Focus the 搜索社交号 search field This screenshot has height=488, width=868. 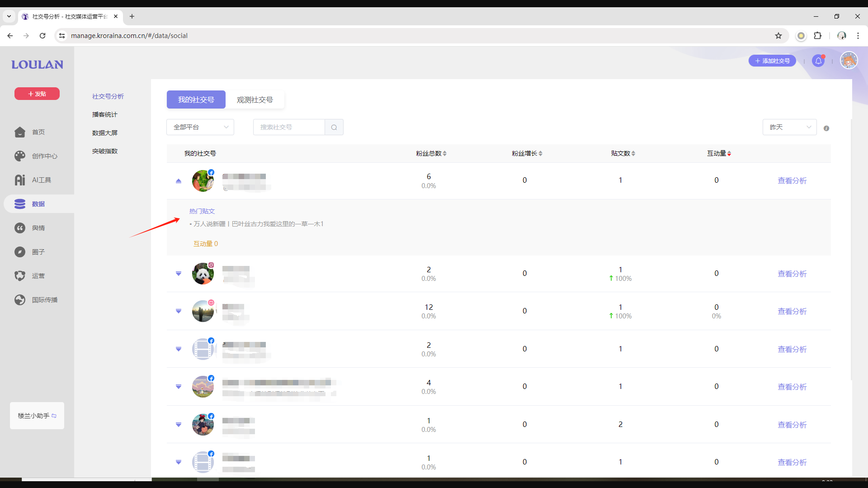tap(289, 127)
